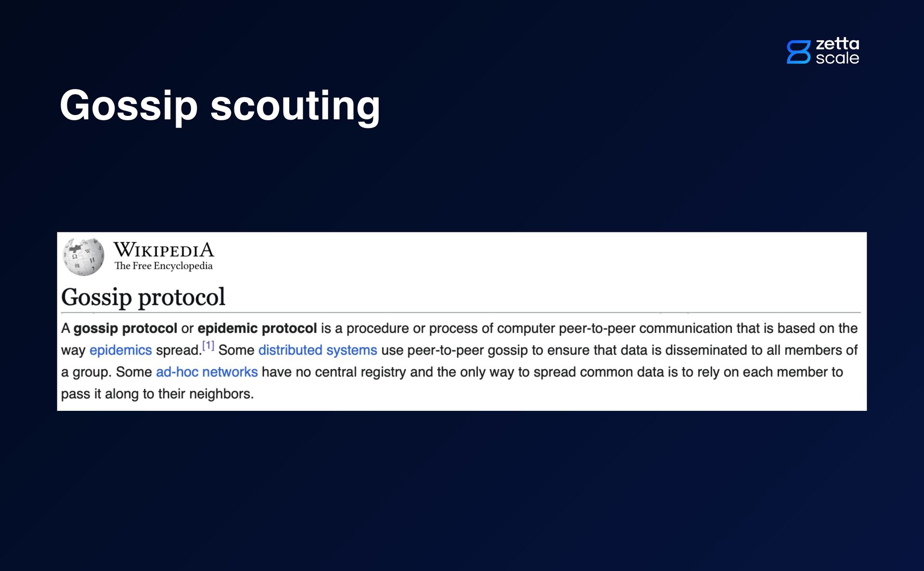Click the word scale in logo
The height and width of the screenshot is (571, 924).
pos(837,58)
